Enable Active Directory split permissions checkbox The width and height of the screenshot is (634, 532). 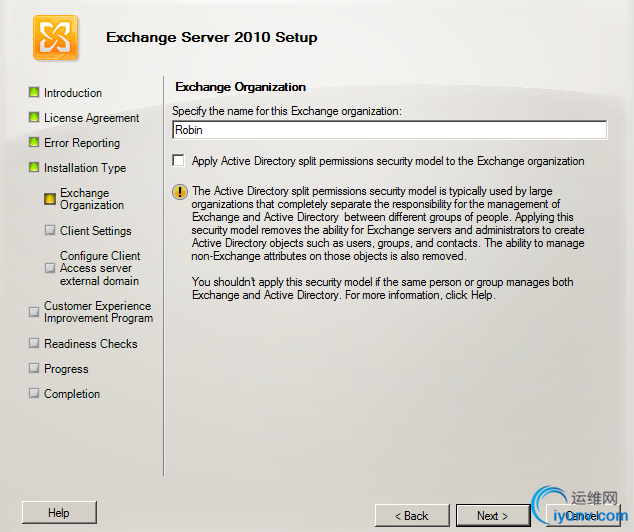click(178, 160)
